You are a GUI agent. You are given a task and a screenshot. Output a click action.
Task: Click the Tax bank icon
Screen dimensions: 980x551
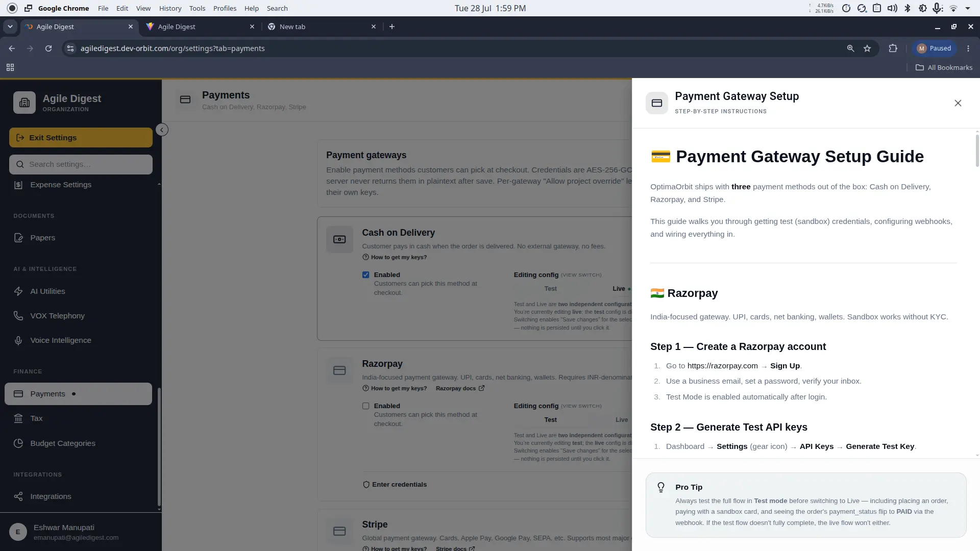tap(18, 418)
